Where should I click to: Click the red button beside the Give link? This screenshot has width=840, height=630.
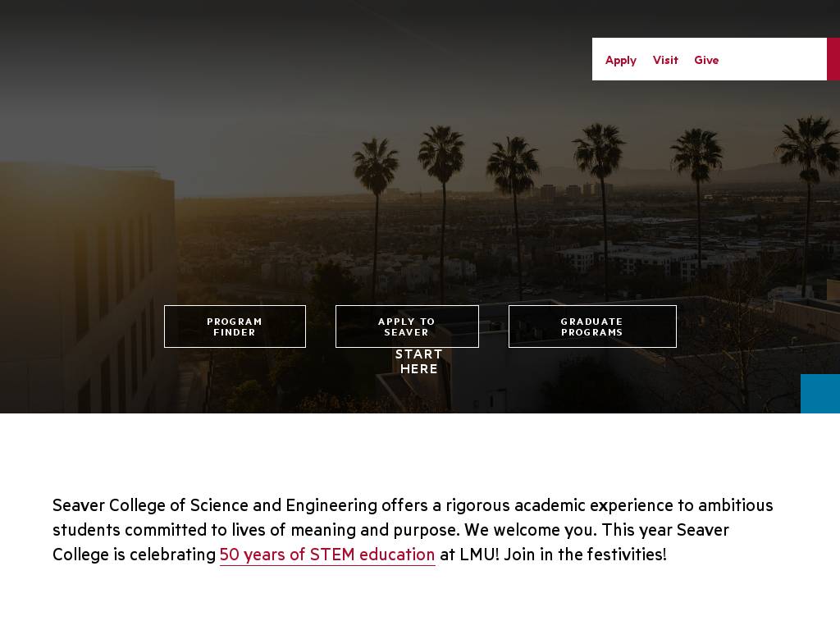833,59
